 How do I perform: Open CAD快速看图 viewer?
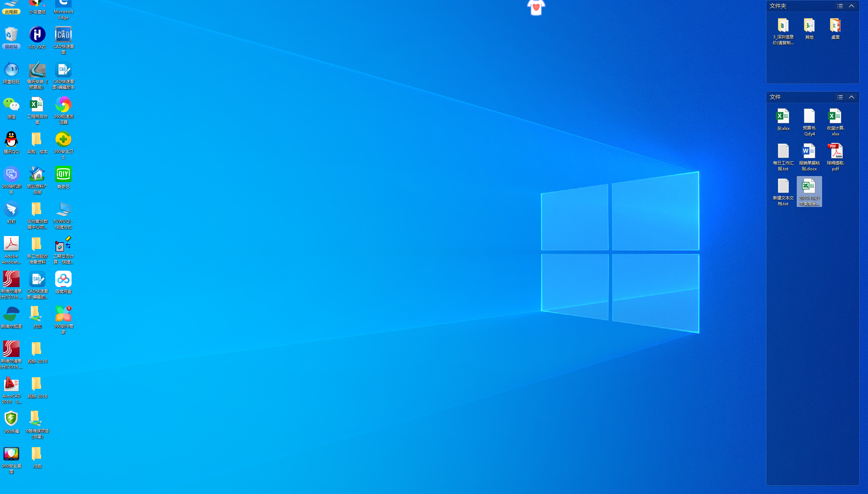pos(63,34)
